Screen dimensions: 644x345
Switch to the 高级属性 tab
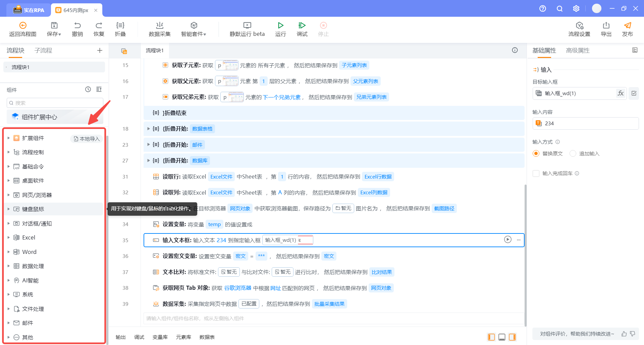pyautogui.click(x=578, y=51)
